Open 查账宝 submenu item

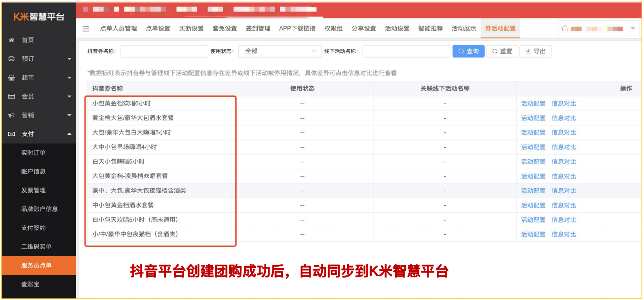tap(30, 284)
